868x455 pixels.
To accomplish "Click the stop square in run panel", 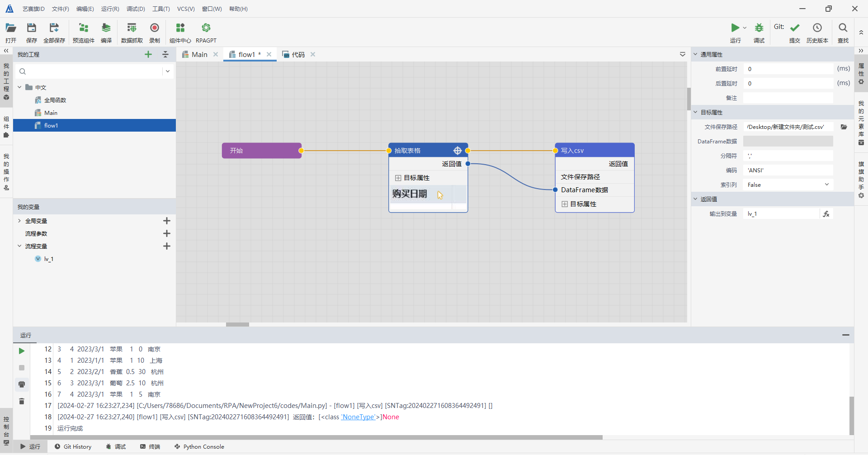I will 22,368.
